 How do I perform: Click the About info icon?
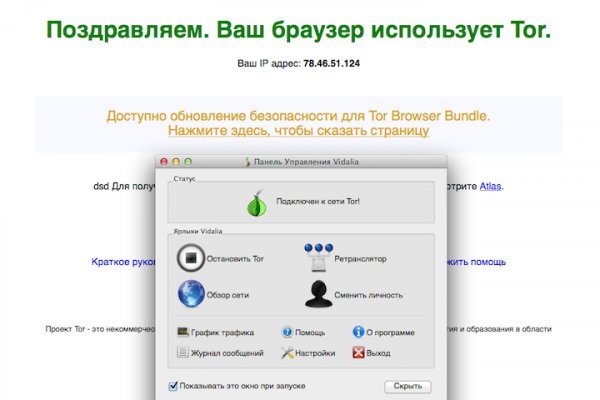pyautogui.click(x=358, y=332)
